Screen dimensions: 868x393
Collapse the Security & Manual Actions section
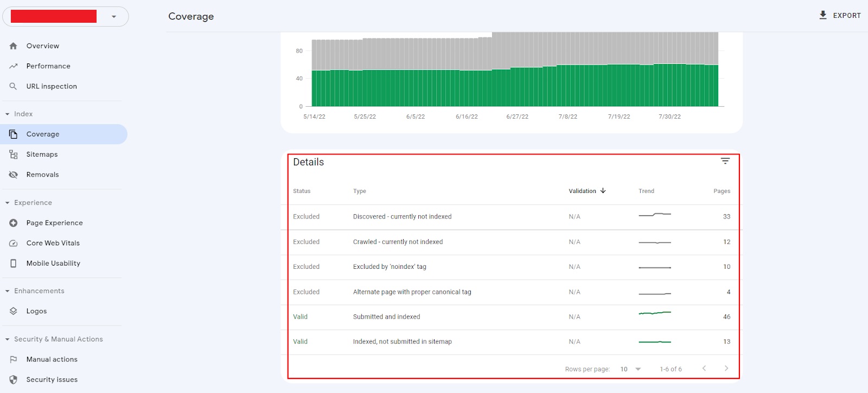[x=8, y=339]
